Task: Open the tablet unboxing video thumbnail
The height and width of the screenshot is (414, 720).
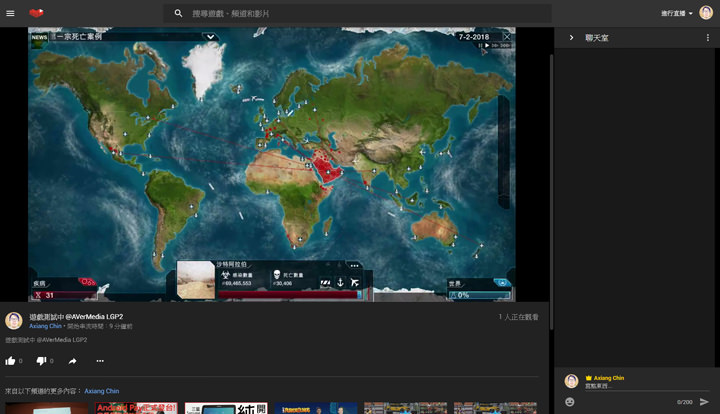Action: click(x=226, y=408)
